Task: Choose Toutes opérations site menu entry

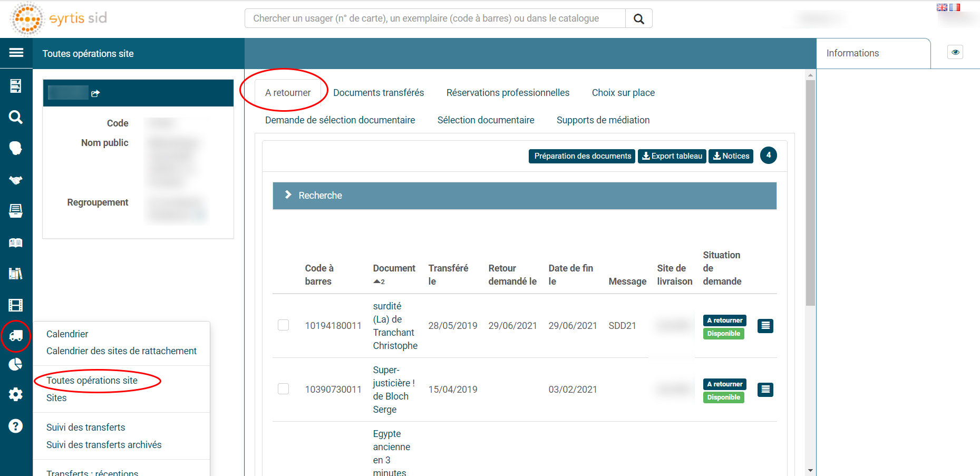Action: [92, 381]
